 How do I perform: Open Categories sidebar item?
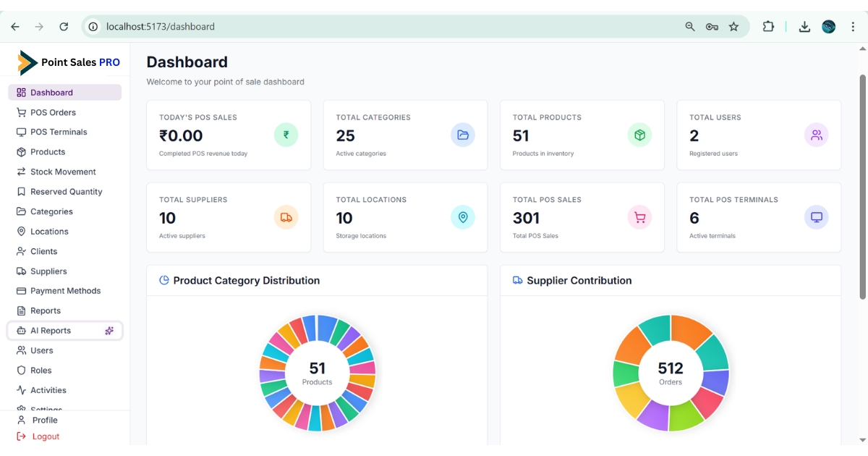point(64,211)
